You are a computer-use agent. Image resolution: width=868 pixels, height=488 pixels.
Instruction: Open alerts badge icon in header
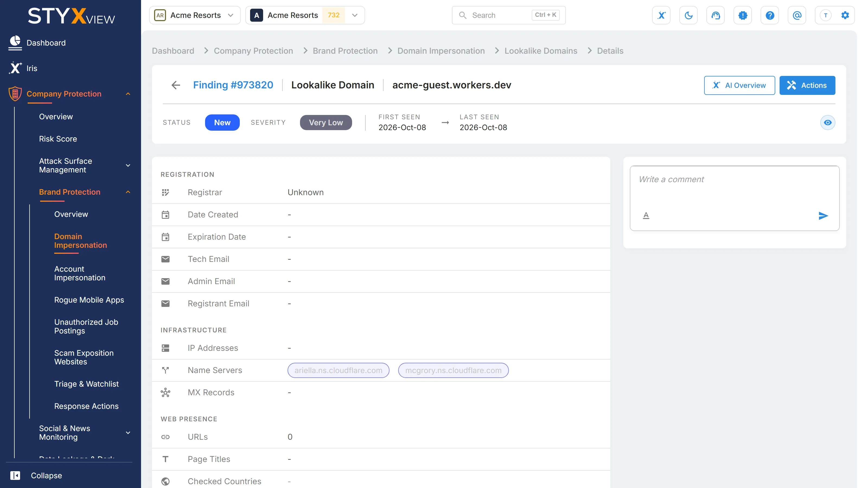[x=743, y=15]
